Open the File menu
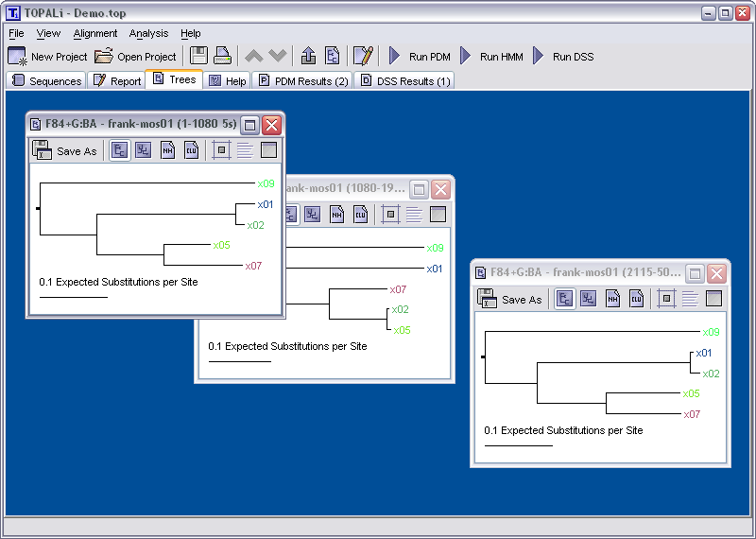 pyautogui.click(x=16, y=33)
